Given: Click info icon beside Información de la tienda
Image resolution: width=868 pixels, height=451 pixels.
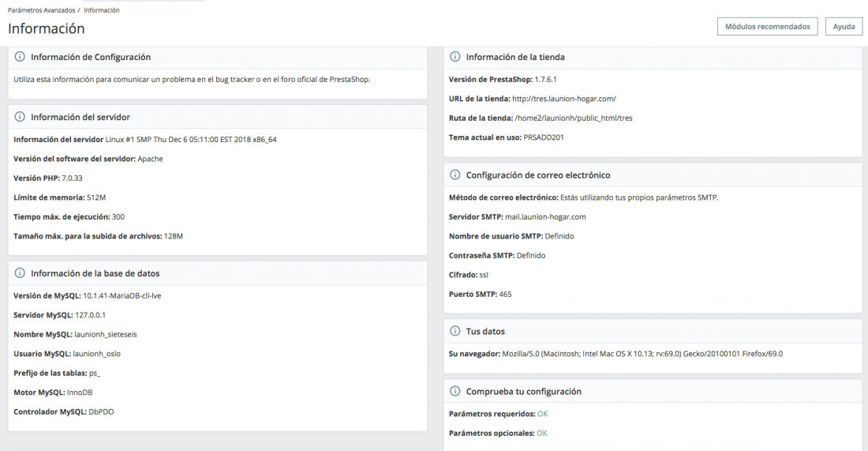Looking at the screenshot, I should coord(455,57).
